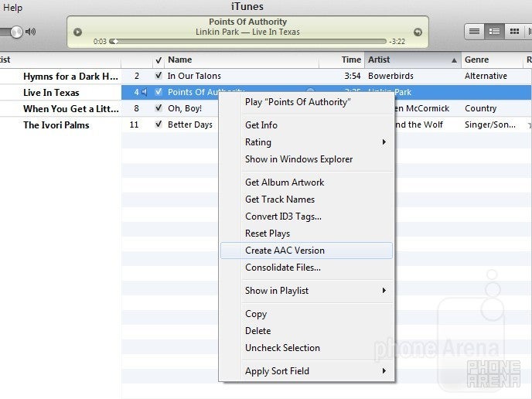Image resolution: width=532 pixels, height=399 pixels.
Task: Expand the Show in Playlist submenu arrow
Action: (384, 291)
